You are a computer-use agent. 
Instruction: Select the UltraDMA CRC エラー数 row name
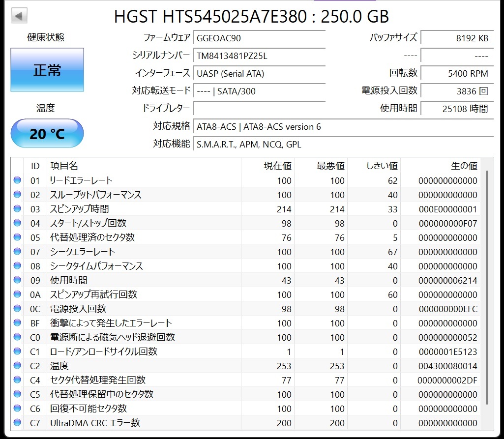(95, 423)
